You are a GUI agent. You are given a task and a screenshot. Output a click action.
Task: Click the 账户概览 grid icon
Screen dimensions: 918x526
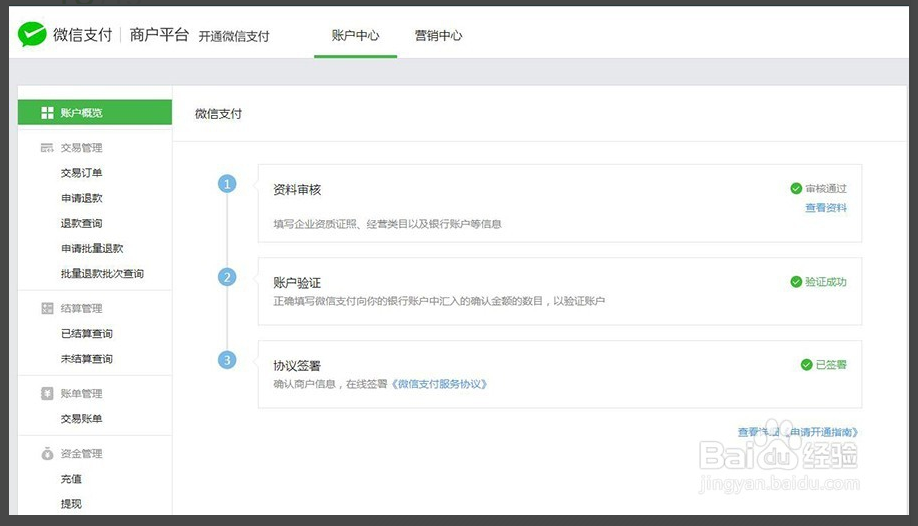click(x=47, y=113)
